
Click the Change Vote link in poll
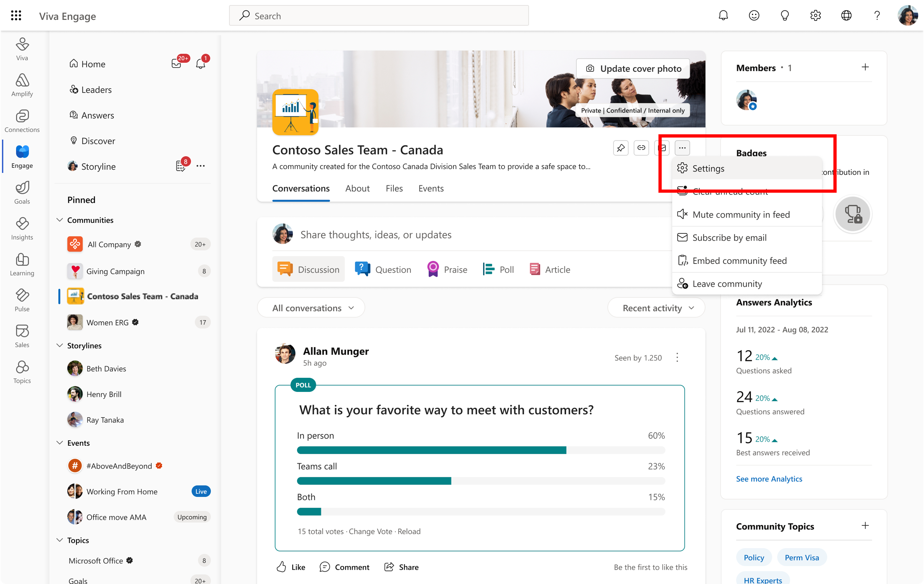[x=369, y=531]
